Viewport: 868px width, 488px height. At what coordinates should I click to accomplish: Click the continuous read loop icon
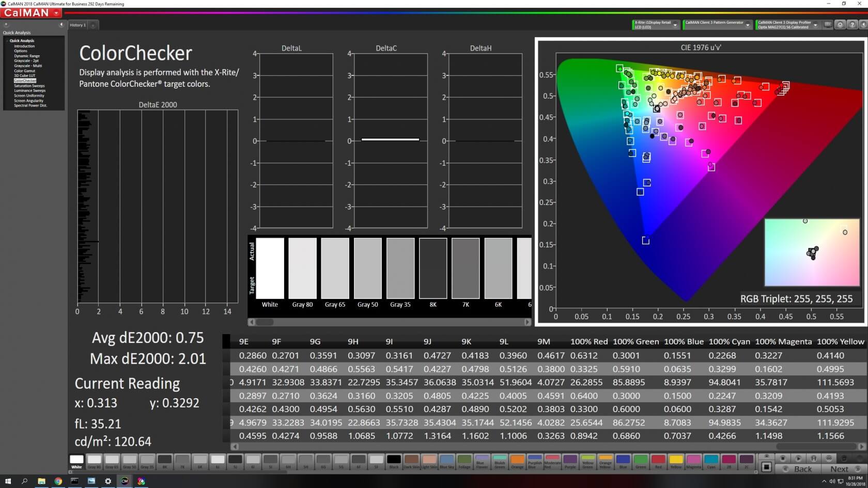pyautogui.click(x=829, y=458)
